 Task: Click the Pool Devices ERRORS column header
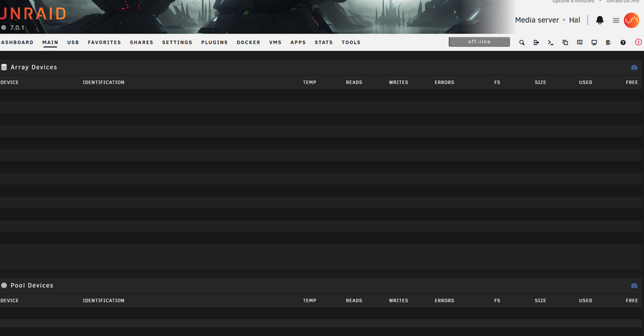click(444, 301)
